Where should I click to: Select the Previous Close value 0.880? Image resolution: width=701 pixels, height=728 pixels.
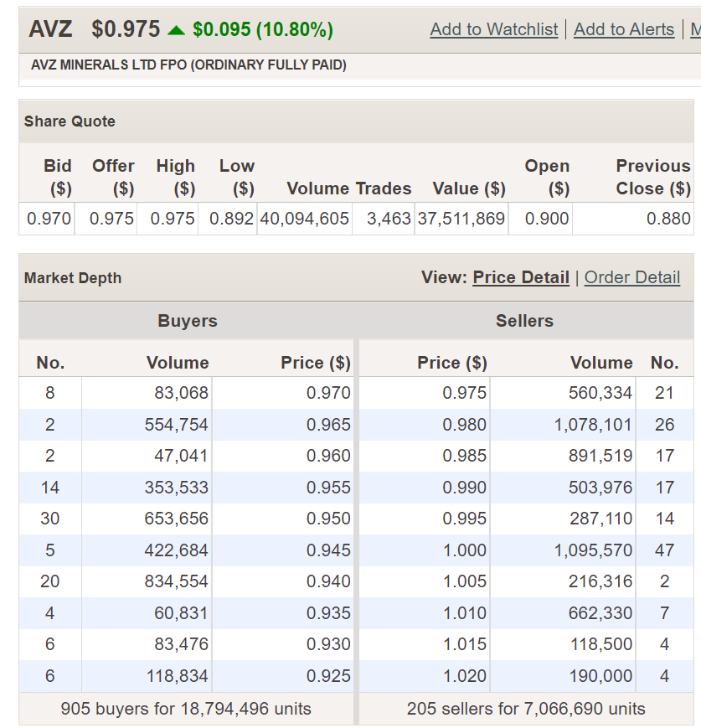[x=668, y=219]
